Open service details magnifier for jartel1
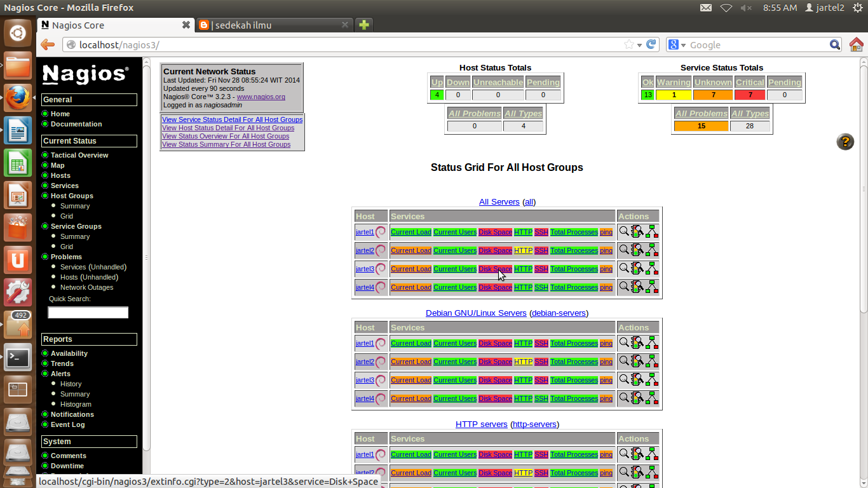Viewport: 868px width, 488px height. [x=623, y=231]
